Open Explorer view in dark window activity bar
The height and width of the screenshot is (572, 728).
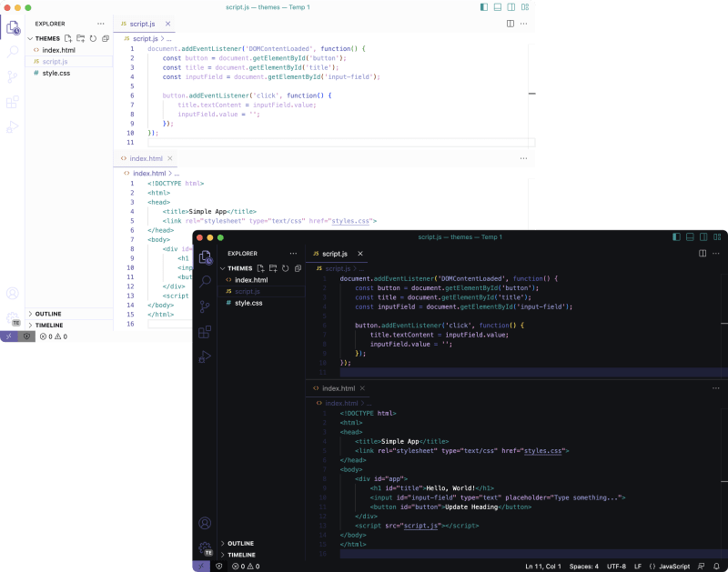206,257
